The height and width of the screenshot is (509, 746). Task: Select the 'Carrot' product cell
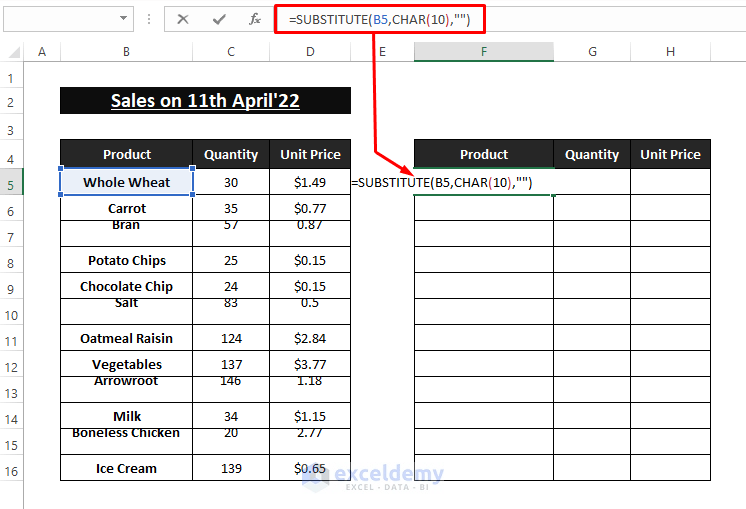[127, 208]
